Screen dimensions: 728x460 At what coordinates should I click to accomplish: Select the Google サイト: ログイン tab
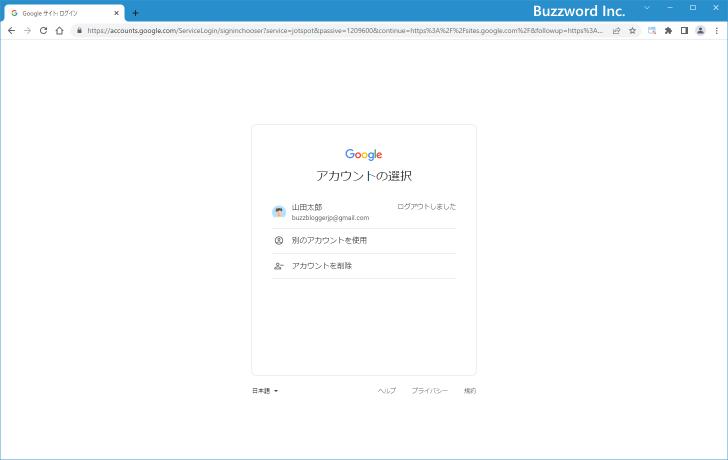pyautogui.click(x=65, y=13)
